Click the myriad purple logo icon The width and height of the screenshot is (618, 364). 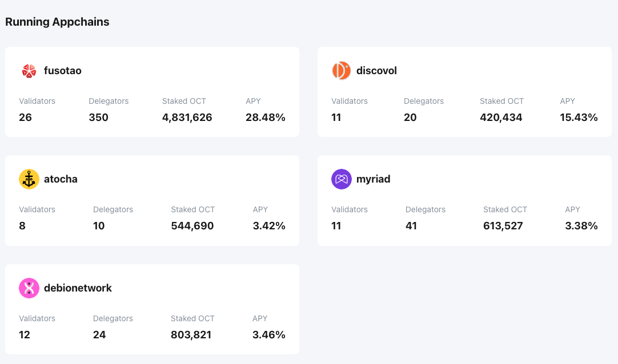coord(341,179)
